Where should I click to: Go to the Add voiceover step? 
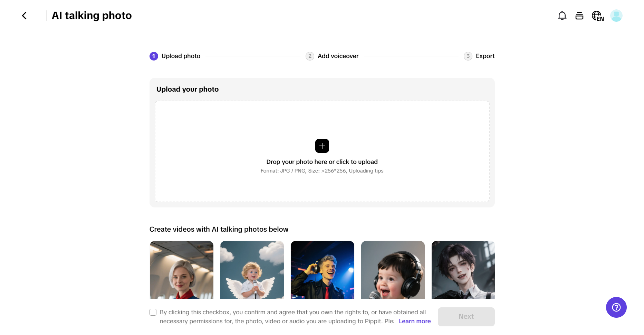click(x=338, y=56)
